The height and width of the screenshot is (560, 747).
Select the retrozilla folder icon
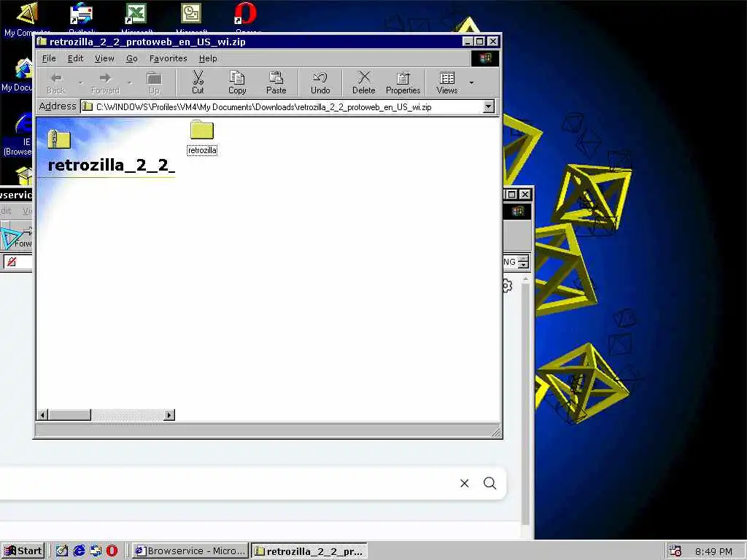pos(202,131)
